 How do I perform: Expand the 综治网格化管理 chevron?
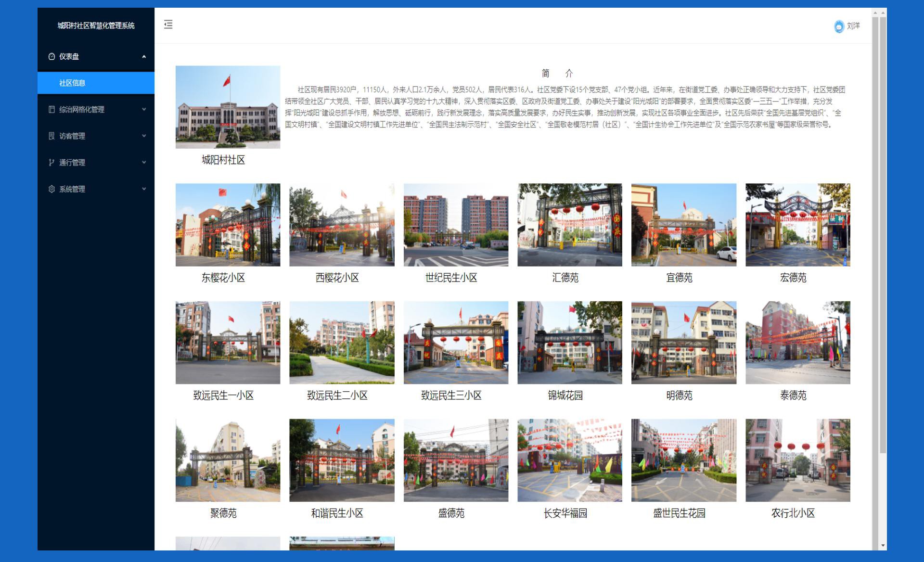coord(143,109)
